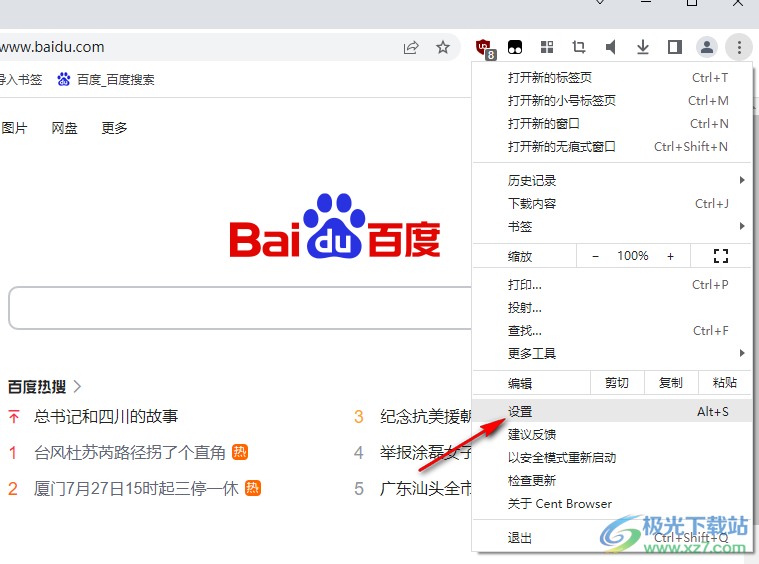The image size is (759, 564).
Task: Expand the 更多工具 submenu
Action: pyautogui.click(x=611, y=353)
